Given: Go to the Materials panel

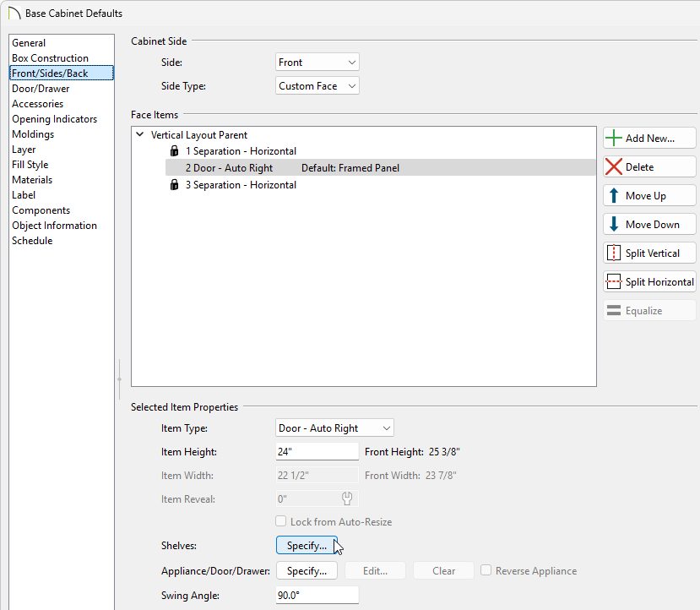Looking at the screenshot, I should coord(32,180).
